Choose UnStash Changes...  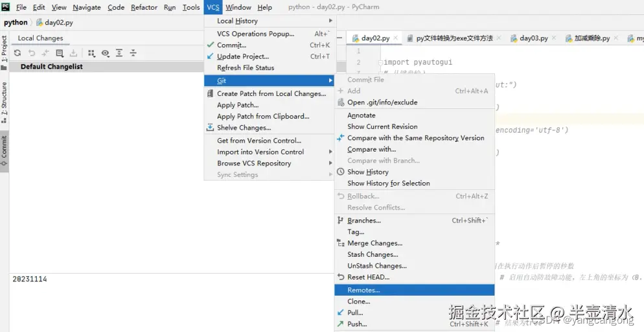[x=415, y=266]
